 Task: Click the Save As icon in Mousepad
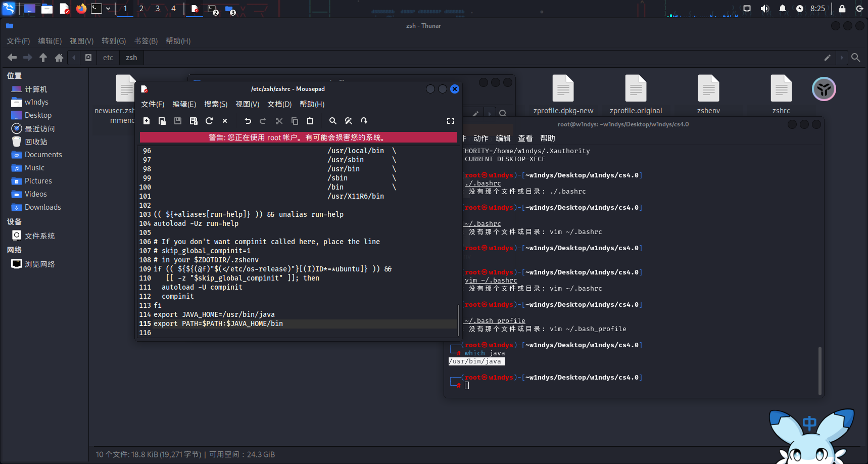pos(194,121)
